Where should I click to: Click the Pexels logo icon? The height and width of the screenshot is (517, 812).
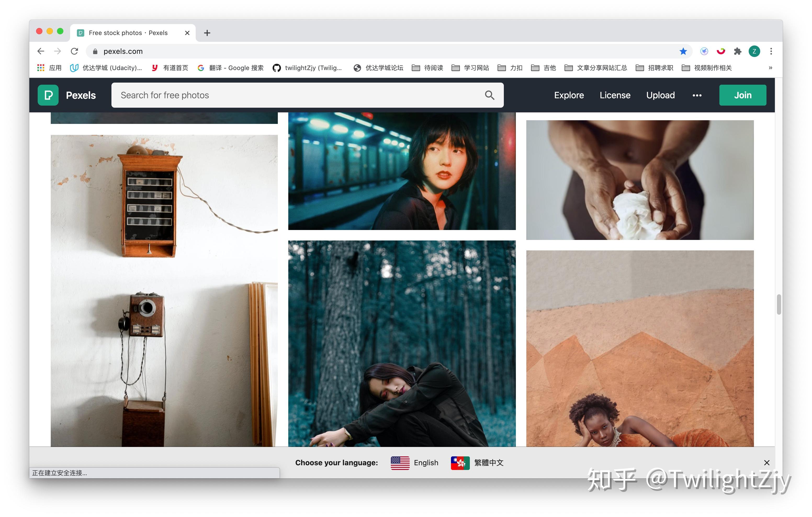[x=48, y=95]
